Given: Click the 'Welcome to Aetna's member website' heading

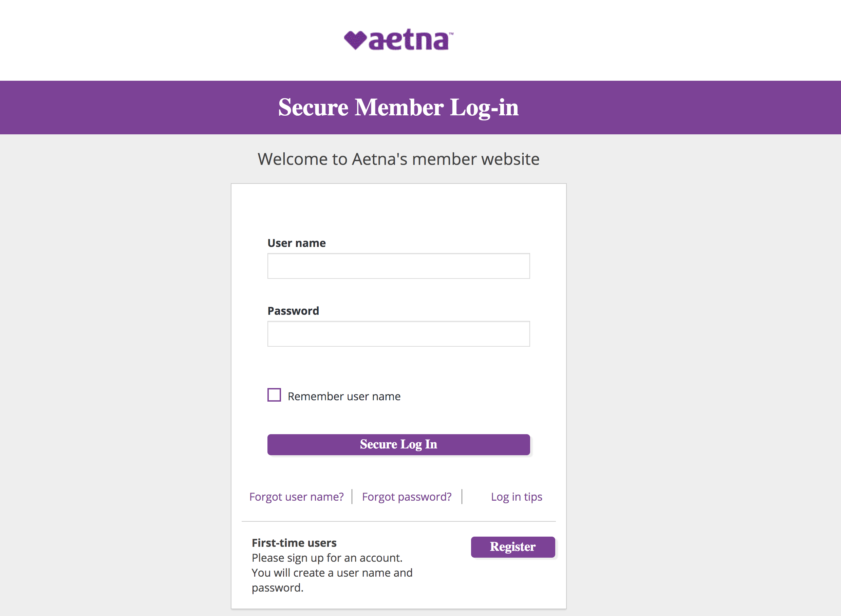Looking at the screenshot, I should [398, 159].
